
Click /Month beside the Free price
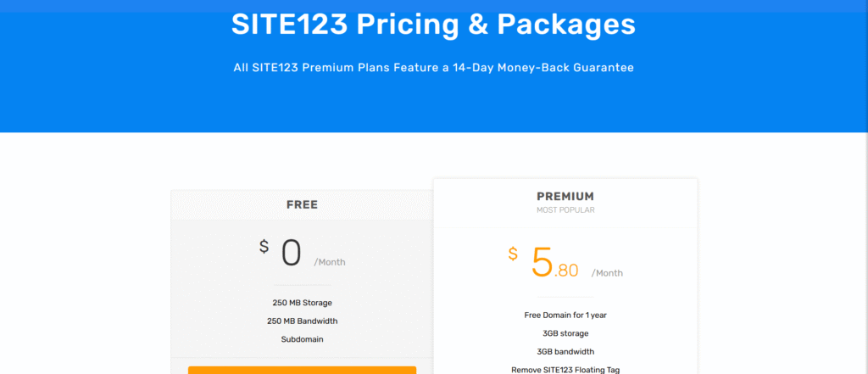coord(330,262)
